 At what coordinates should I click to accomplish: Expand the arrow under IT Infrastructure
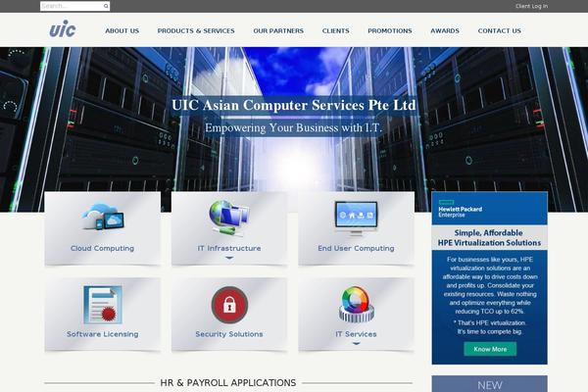(x=229, y=258)
